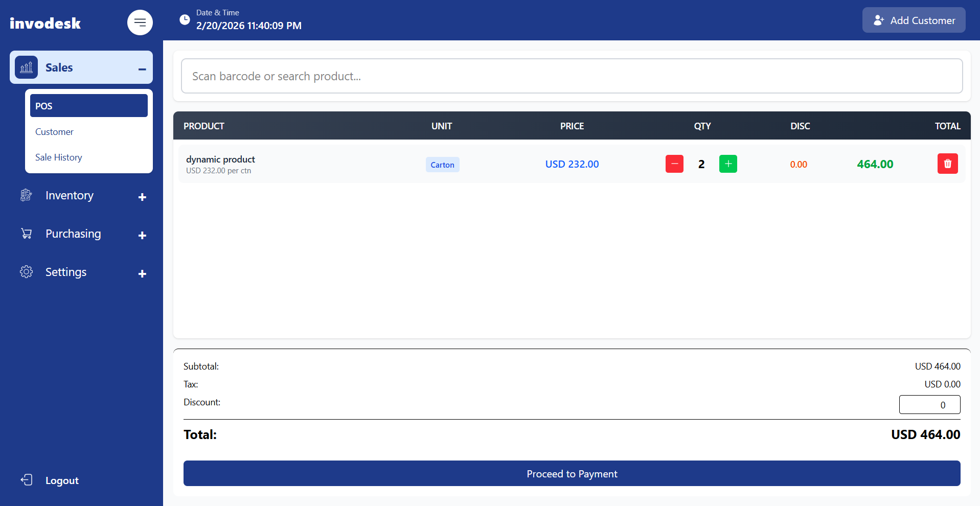This screenshot has width=980, height=506.
Task: Click the clock icon beside Date & Time
Action: (x=184, y=19)
